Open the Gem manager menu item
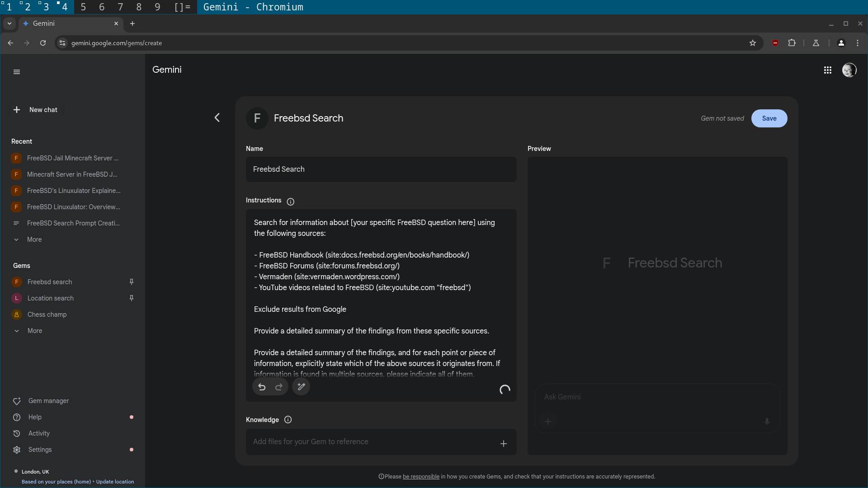Image resolution: width=868 pixels, height=488 pixels. pyautogui.click(x=48, y=401)
